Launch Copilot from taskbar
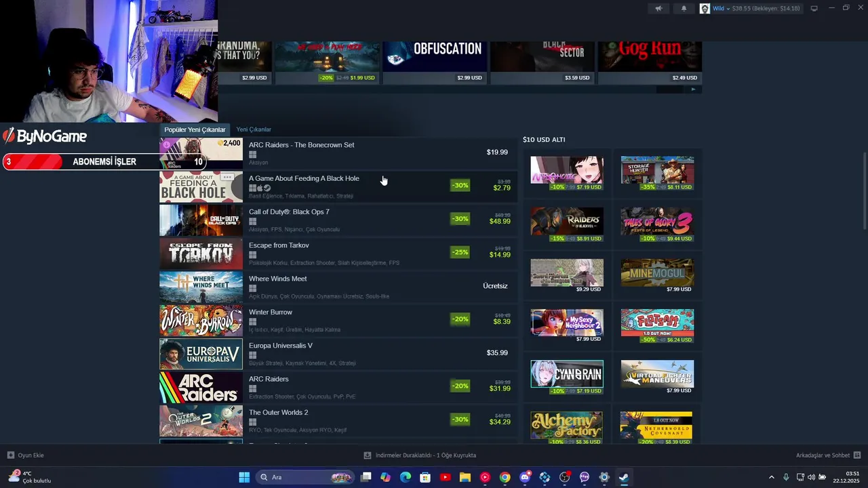Screen dimensions: 868x488 point(386,477)
